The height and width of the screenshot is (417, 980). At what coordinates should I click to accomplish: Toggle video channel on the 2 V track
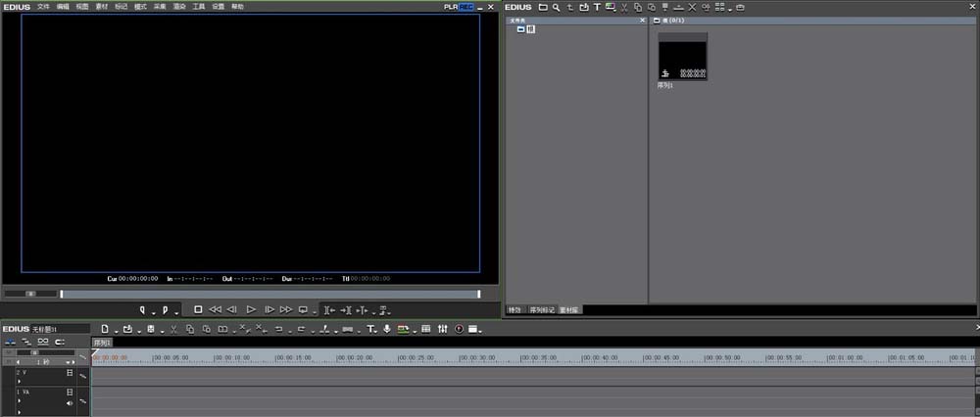pyautogui.click(x=70, y=373)
